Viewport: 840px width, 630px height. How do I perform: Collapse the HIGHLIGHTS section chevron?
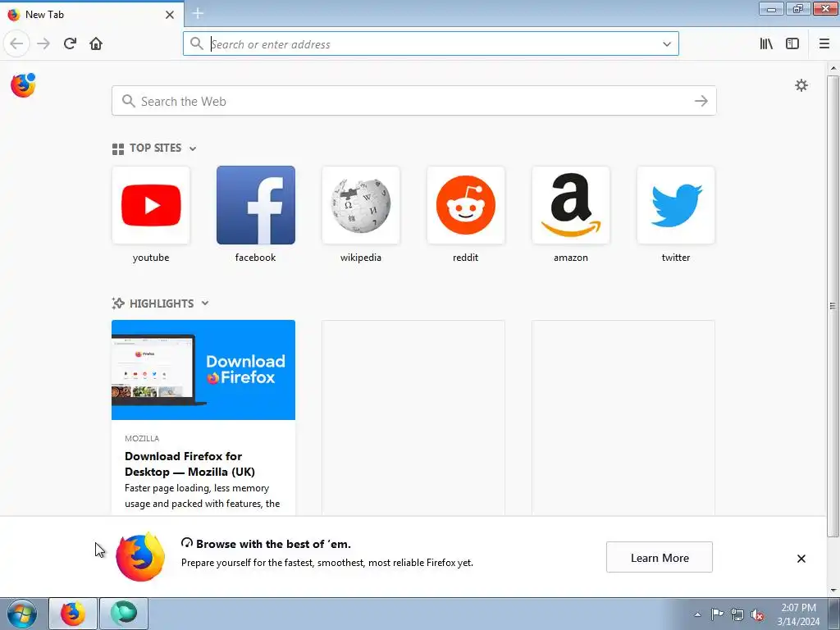[x=205, y=304]
